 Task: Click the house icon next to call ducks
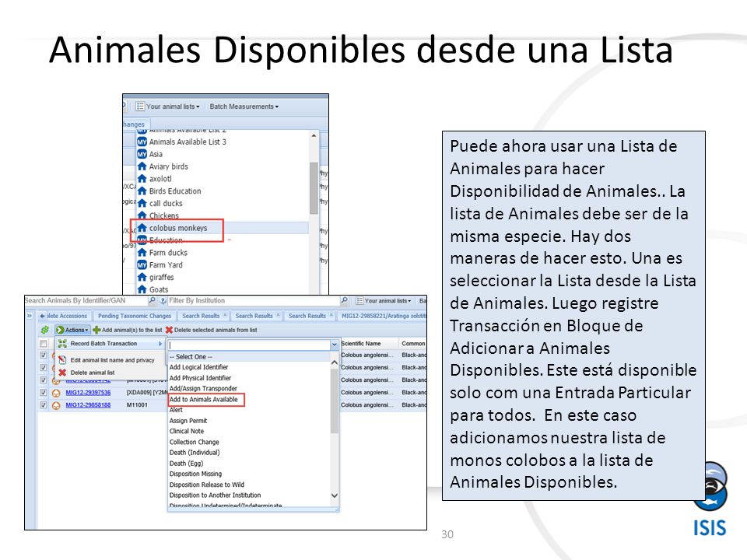pos(142,203)
